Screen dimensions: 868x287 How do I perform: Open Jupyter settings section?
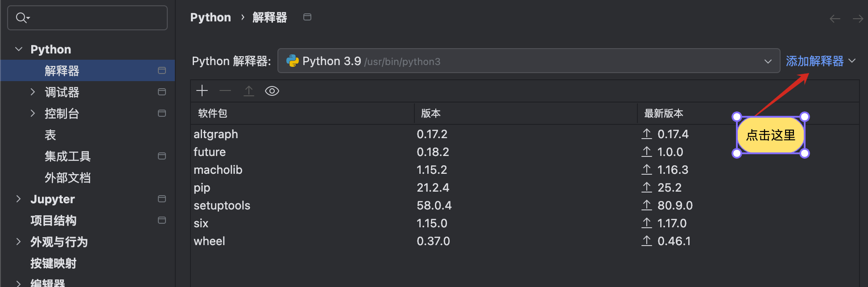[87, 199]
